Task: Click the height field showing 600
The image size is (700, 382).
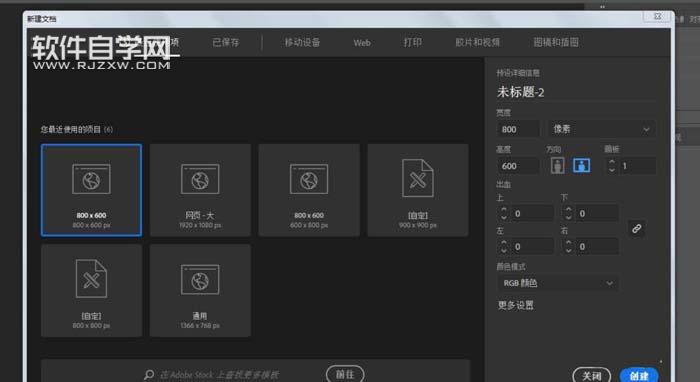Action: click(x=518, y=166)
